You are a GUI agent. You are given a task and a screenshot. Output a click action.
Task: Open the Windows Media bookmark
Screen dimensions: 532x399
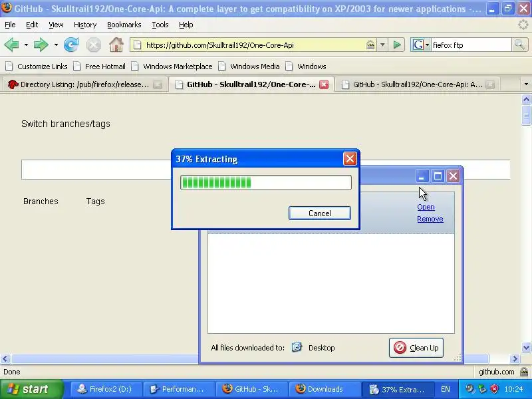pos(249,66)
